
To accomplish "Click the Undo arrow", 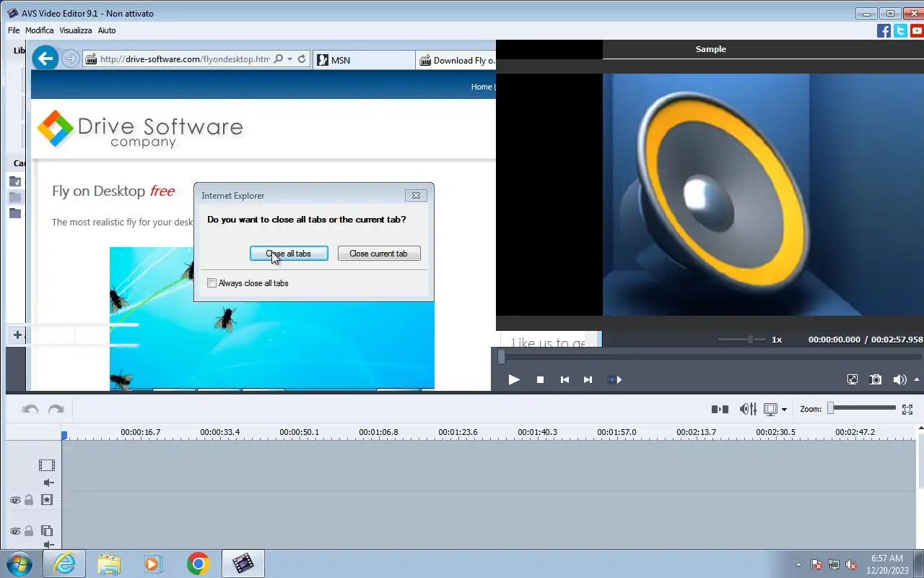I will pos(30,409).
